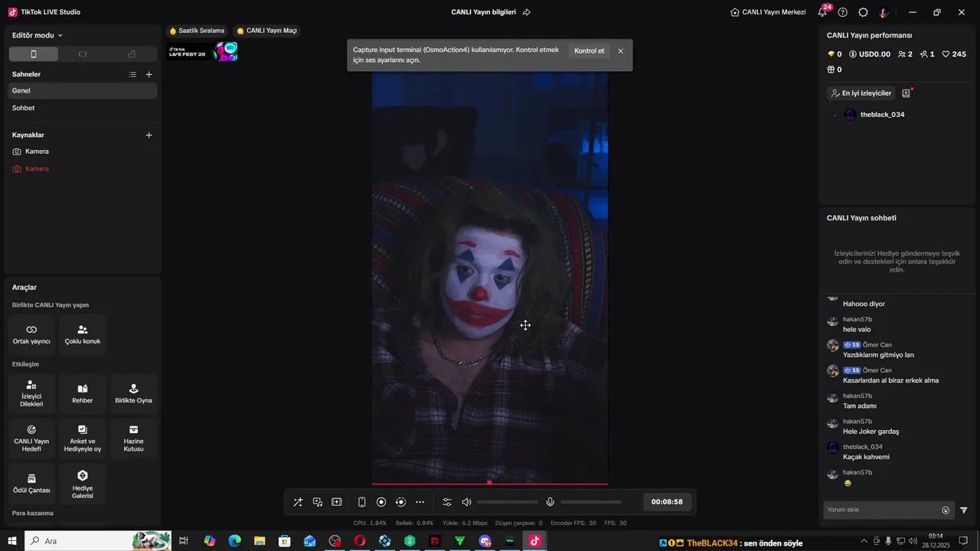
Task: Open Birlikte Oyna tool
Action: 134,393
